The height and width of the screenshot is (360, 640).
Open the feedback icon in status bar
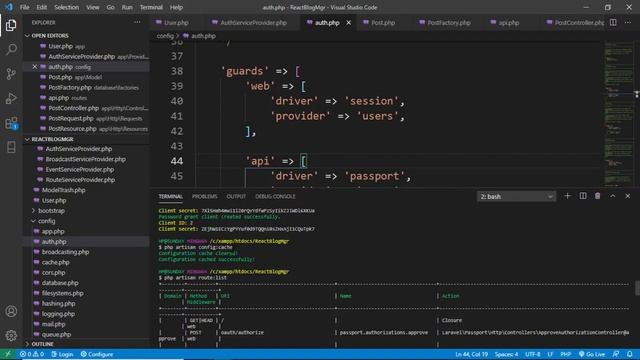pos(616,354)
